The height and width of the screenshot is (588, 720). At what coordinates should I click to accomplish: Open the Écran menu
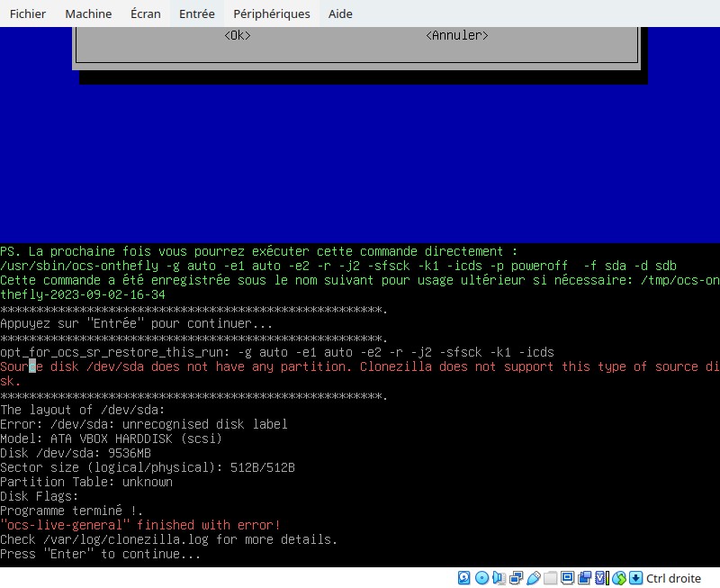pos(146,14)
